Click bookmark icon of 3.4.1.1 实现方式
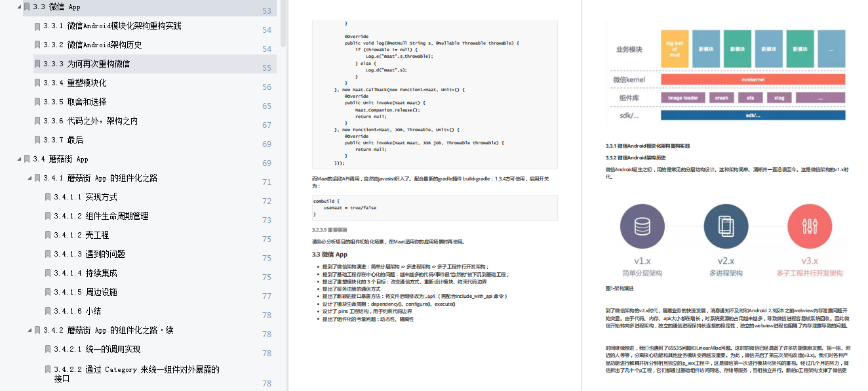 click(48, 197)
